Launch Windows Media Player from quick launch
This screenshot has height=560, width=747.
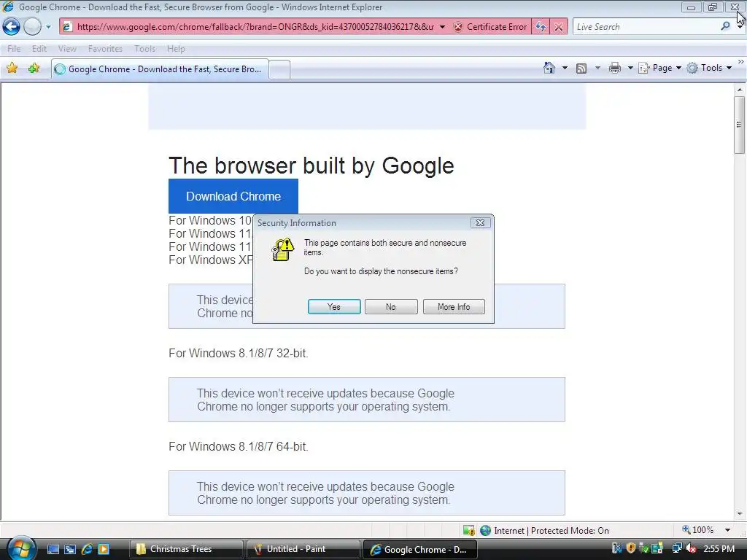[103, 549]
